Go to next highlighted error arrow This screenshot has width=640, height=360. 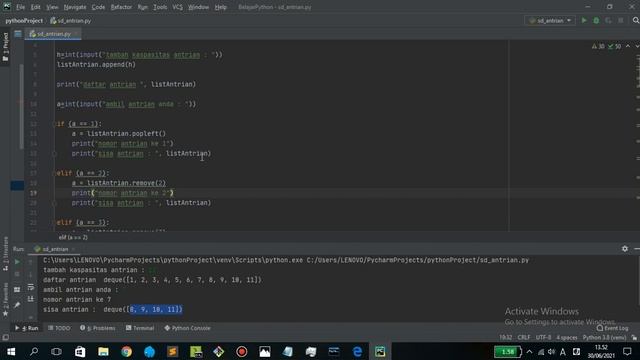click(x=637, y=46)
